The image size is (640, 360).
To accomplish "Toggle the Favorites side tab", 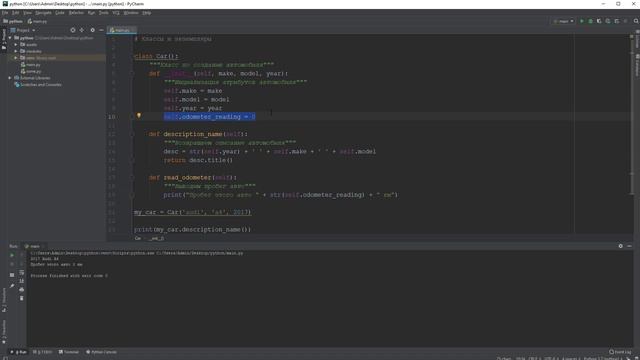I will click(x=4, y=332).
